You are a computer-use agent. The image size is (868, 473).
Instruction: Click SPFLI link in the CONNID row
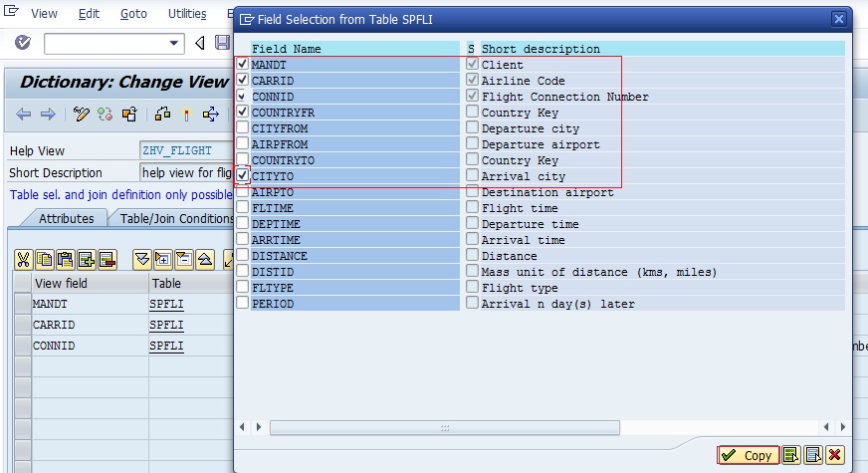[x=166, y=346]
